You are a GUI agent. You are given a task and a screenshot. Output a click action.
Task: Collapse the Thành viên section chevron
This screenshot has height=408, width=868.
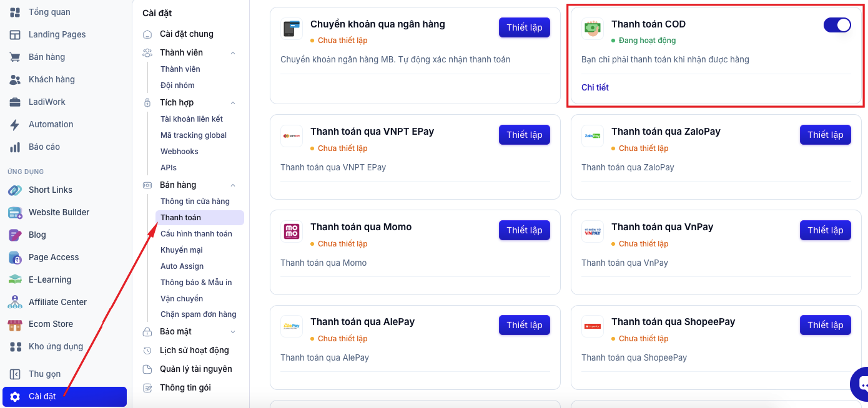click(233, 53)
